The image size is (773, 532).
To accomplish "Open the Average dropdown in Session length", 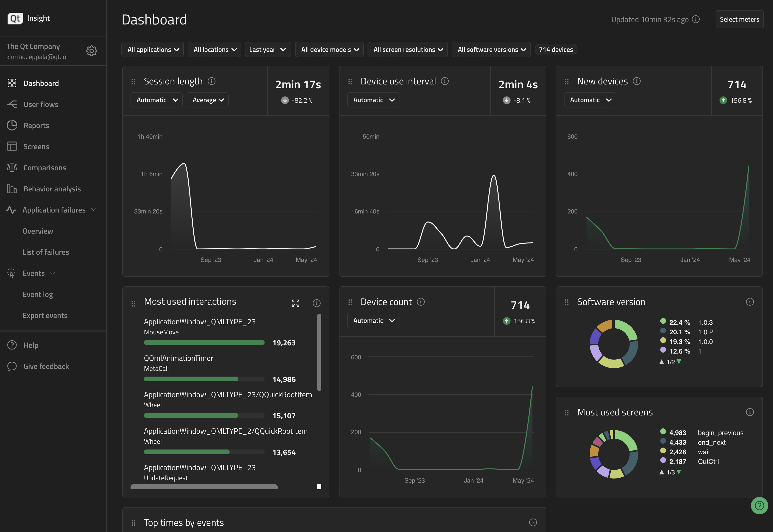I will tap(208, 100).
